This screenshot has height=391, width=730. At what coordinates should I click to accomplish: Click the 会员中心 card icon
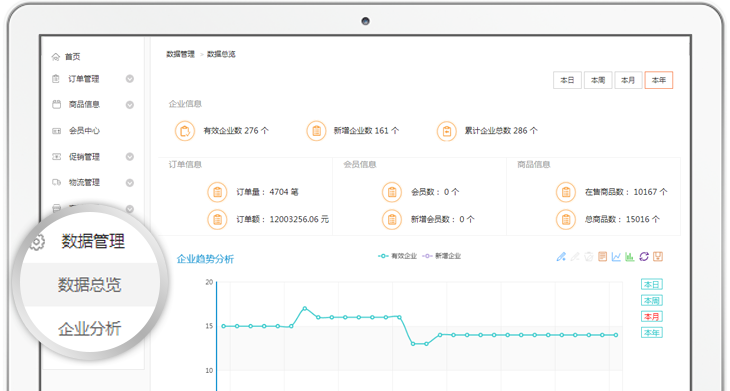coord(56,131)
